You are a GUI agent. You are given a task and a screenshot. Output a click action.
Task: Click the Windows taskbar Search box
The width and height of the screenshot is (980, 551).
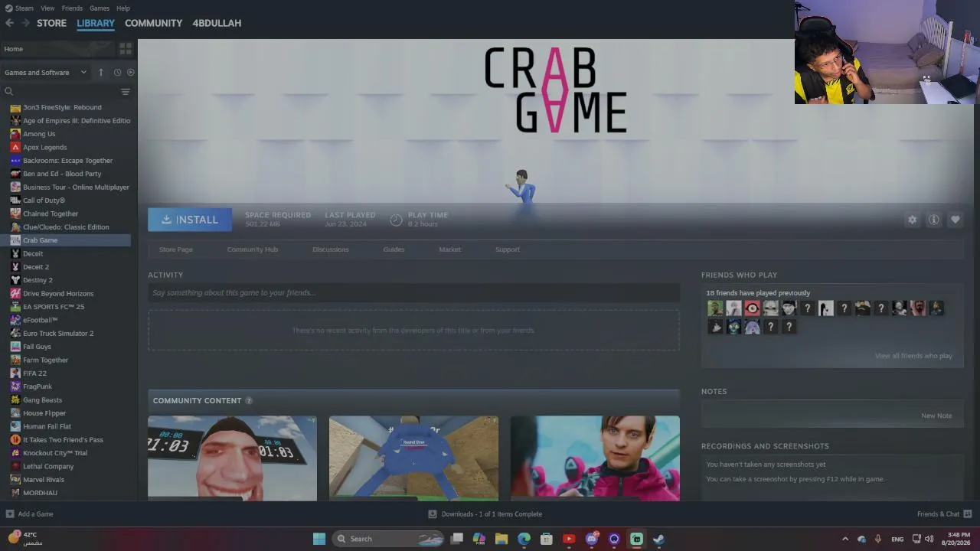[390, 539]
